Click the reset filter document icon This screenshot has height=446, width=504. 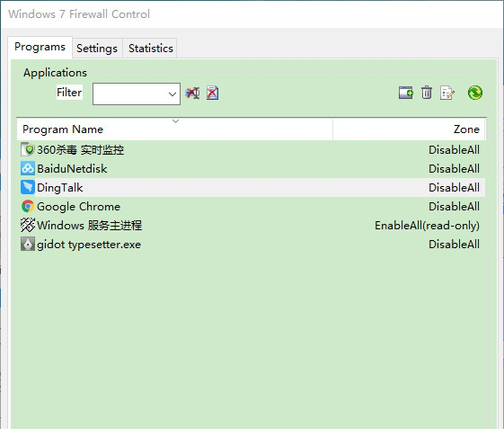(x=212, y=93)
